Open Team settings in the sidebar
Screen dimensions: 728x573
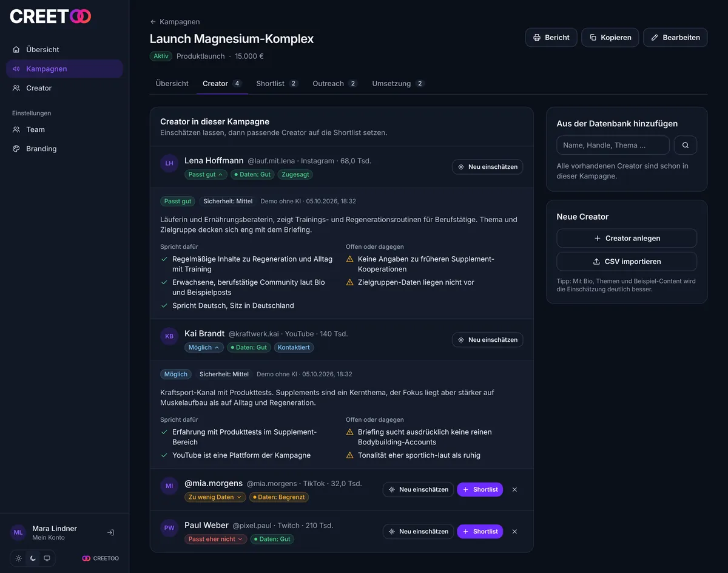tap(64, 129)
